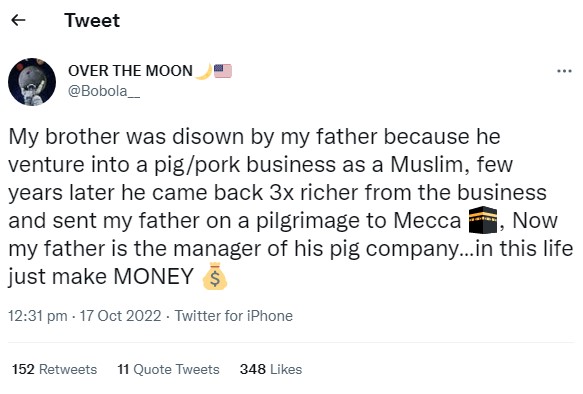
Task: Click the 17 Oct 2022 date
Action: click(120, 316)
